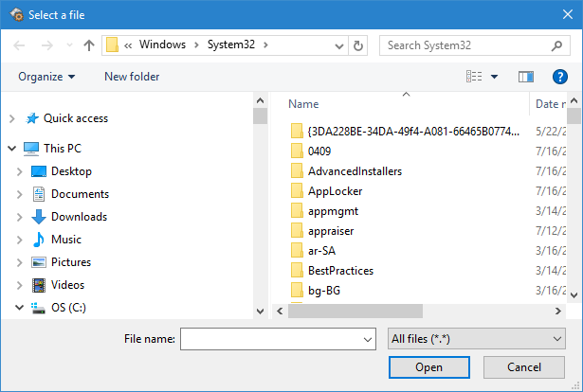Open the All files type dropdown

click(476, 338)
